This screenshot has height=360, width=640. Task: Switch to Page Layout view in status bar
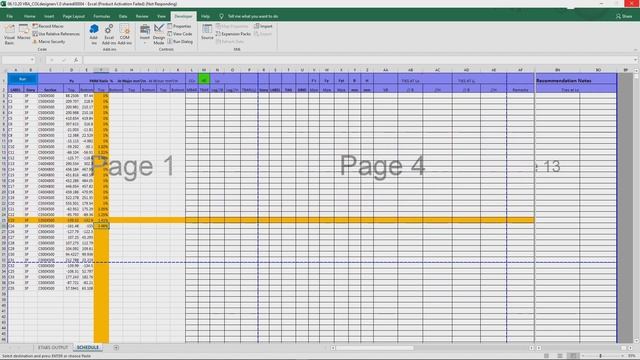pos(560,356)
